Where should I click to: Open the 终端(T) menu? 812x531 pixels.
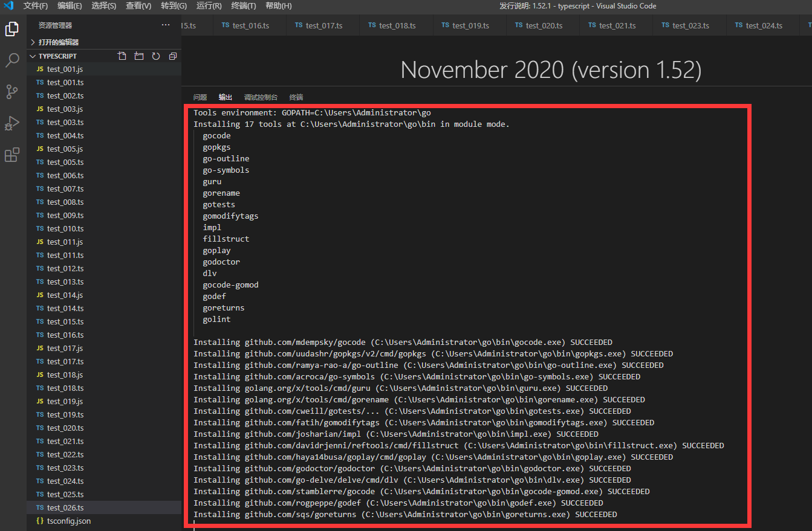pyautogui.click(x=243, y=6)
